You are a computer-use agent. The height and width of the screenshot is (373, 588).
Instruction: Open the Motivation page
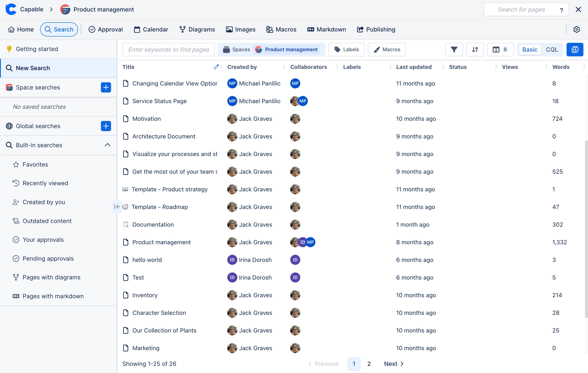tap(146, 118)
